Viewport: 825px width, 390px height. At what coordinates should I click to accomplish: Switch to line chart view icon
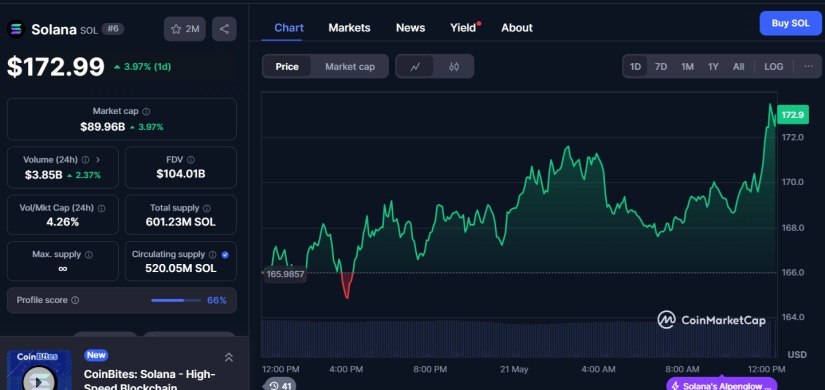[x=415, y=67]
